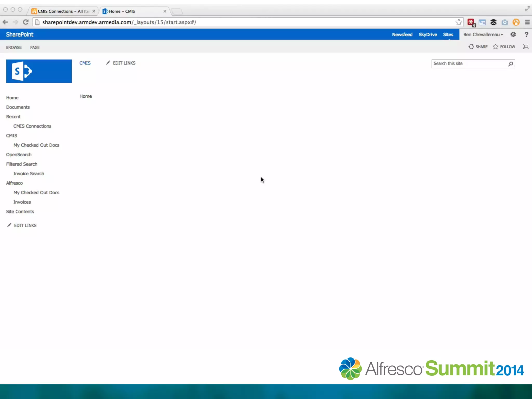Open the Chrome hamburger menu
The height and width of the screenshot is (399, 532).
(527, 22)
